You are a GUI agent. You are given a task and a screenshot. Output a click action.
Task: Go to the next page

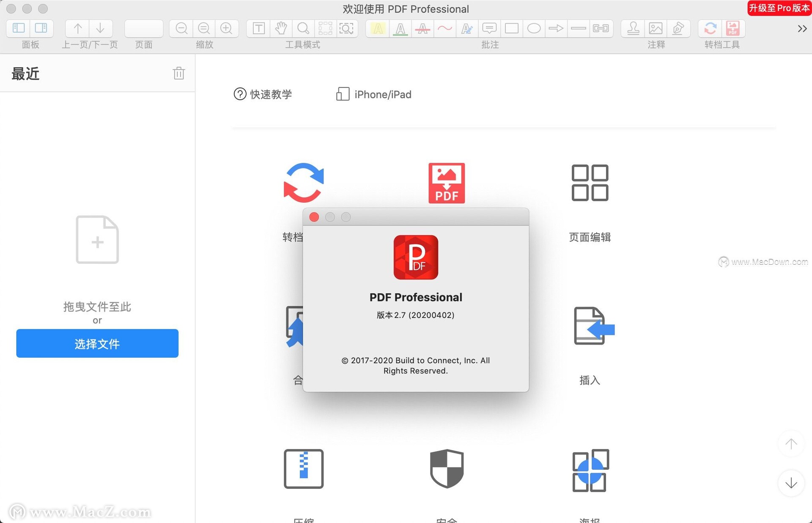pos(100,28)
